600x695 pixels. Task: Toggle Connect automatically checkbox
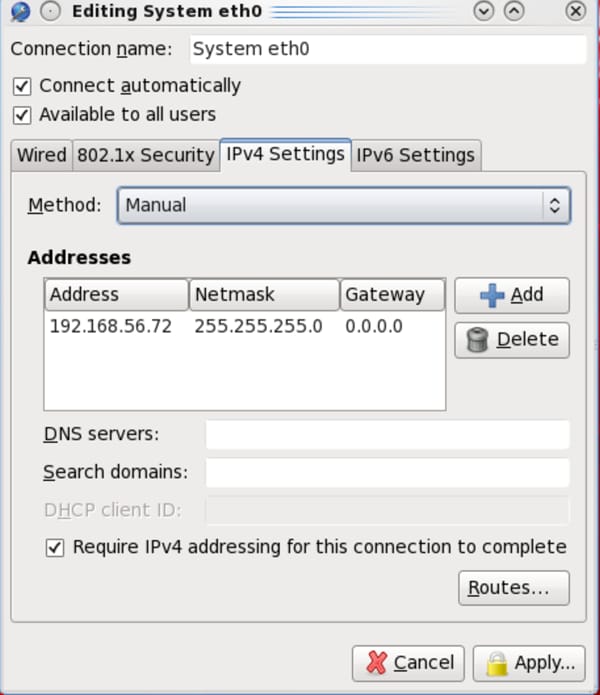pos(22,86)
